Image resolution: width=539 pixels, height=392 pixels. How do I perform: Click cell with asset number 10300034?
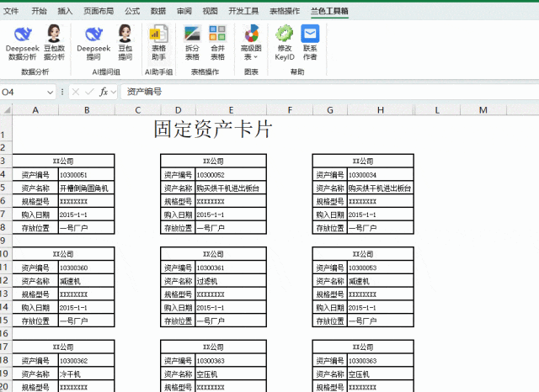pyautogui.click(x=380, y=175)
